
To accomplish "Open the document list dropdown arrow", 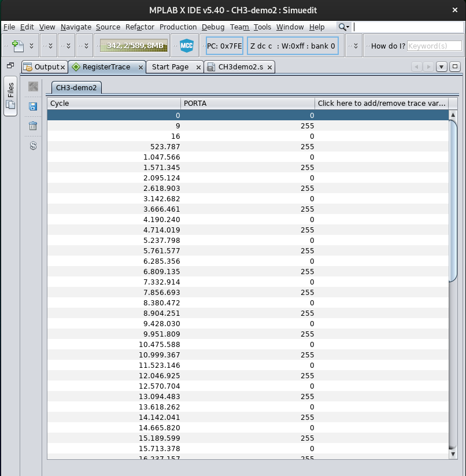I will (x=441, y=67).
